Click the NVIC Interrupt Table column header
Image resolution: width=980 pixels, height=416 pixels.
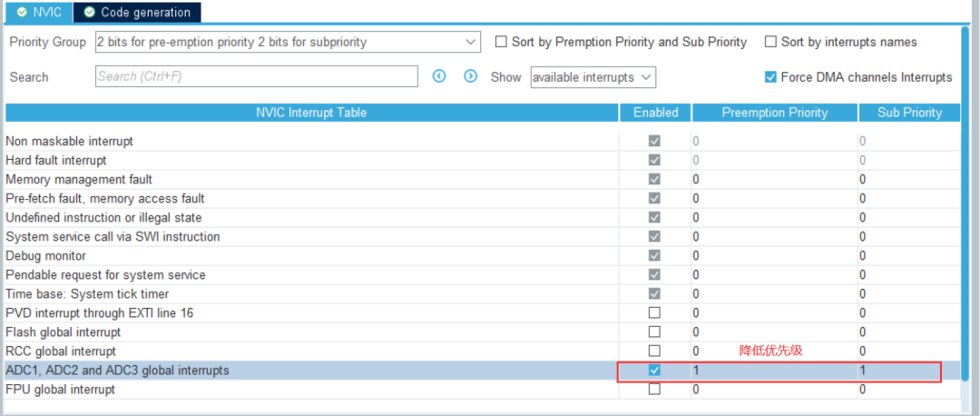(x=312, y=113)
